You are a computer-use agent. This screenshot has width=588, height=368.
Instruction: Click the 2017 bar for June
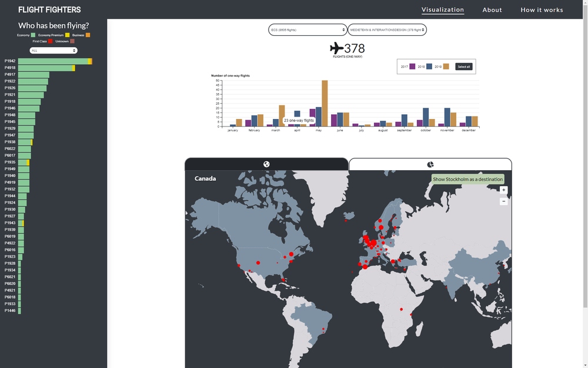coord(334,121)
